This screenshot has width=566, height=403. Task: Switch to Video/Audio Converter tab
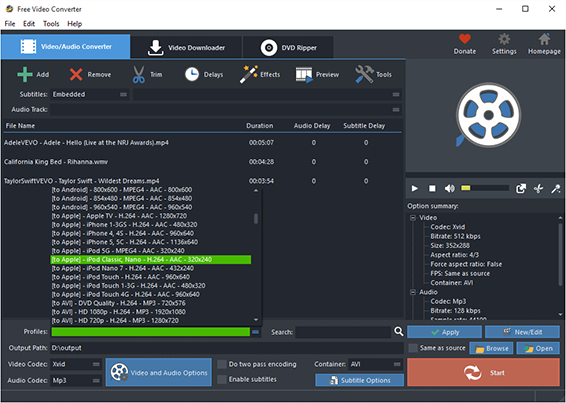[x=65, y=47]
